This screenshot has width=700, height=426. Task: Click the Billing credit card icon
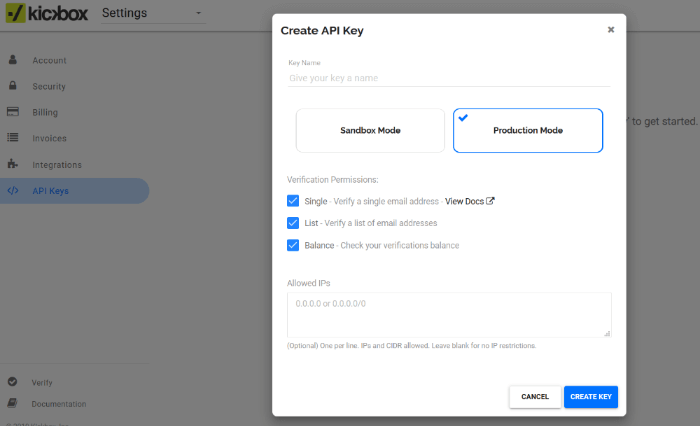pos(13,112)
